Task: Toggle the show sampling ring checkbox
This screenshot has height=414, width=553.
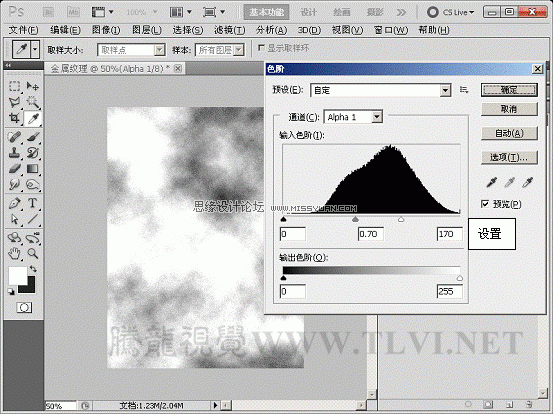Action: (261, 48)
